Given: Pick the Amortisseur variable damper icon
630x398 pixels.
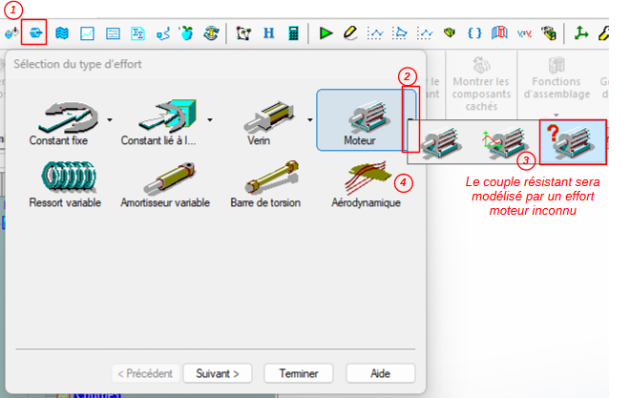Looking at the screenshot, I should click(x=169, y=178).
